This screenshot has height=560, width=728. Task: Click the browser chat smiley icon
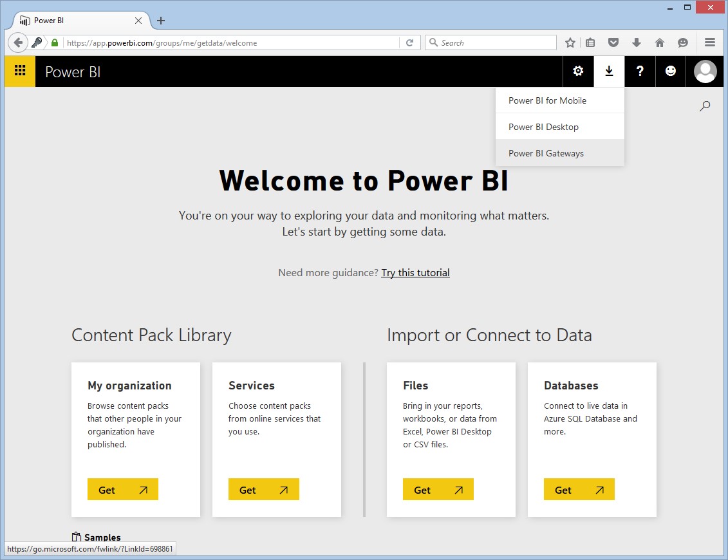[x=682, y=42]
